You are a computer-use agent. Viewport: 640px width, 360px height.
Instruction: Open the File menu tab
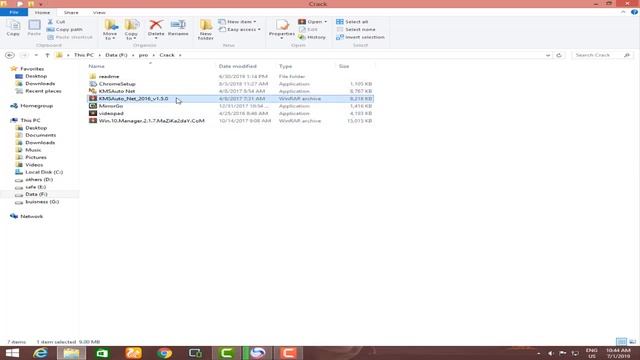point(14,12)
